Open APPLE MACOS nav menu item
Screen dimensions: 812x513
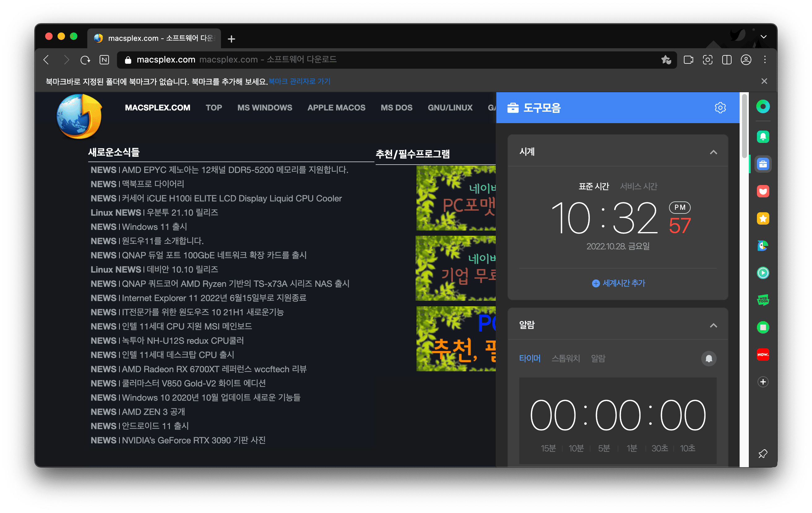(336, 108)
